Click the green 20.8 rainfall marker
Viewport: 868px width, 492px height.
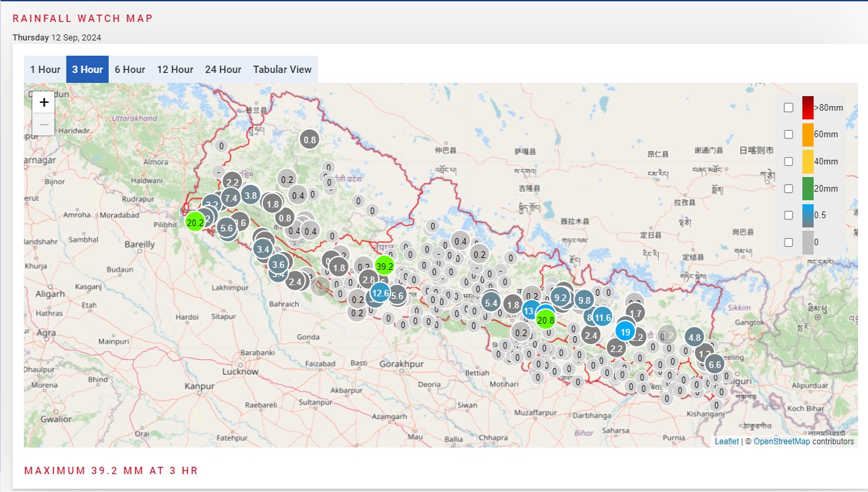tap(545, 320)
